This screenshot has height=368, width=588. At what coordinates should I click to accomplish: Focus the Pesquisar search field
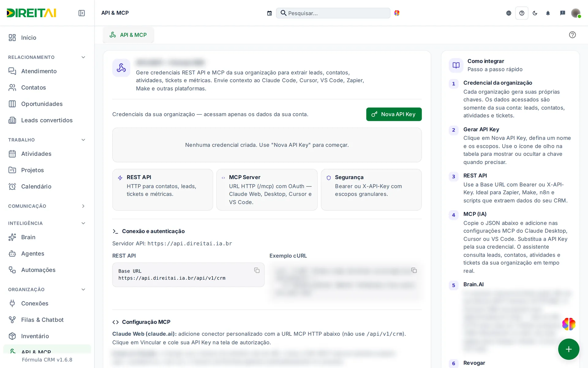333,13
